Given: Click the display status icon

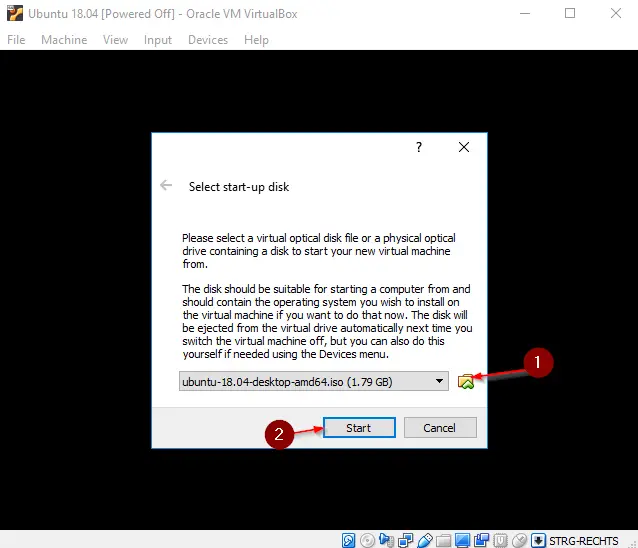Looking at the screenshot, I should pos(463,540).
